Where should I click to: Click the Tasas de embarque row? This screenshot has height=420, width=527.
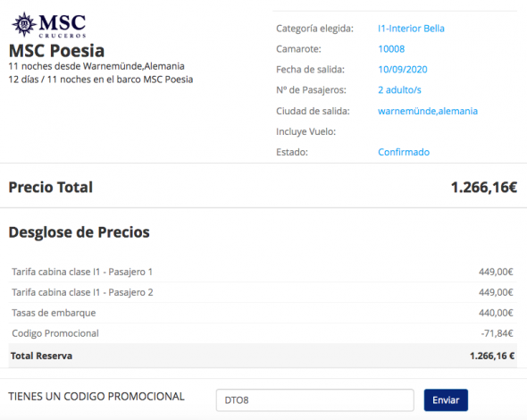(x=263, y=313)
